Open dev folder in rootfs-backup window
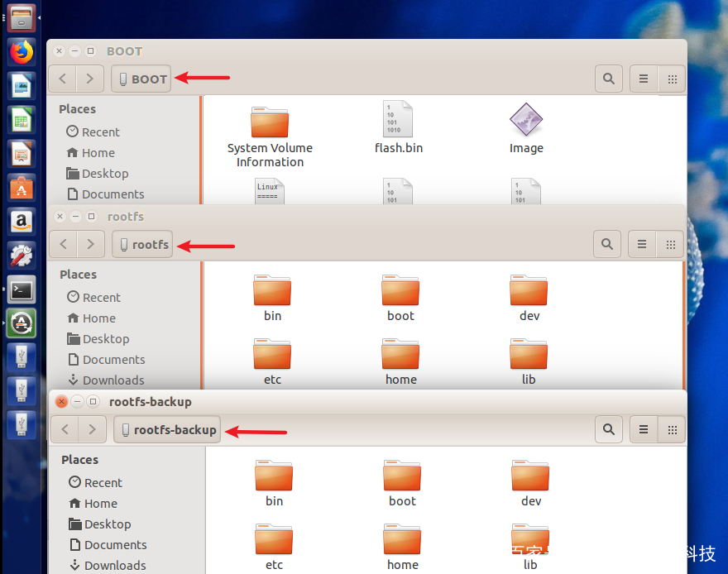The image size is (728, 574). click(530, 483)
